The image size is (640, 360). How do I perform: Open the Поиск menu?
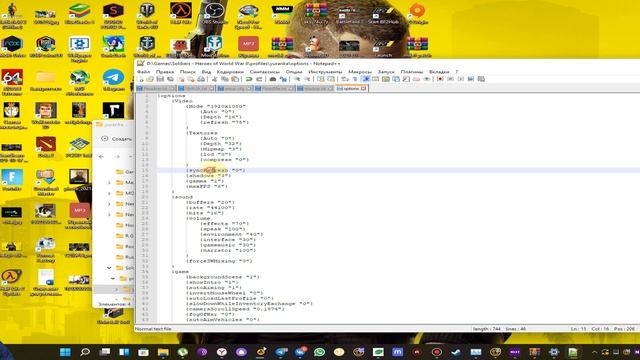click(188, 72)
